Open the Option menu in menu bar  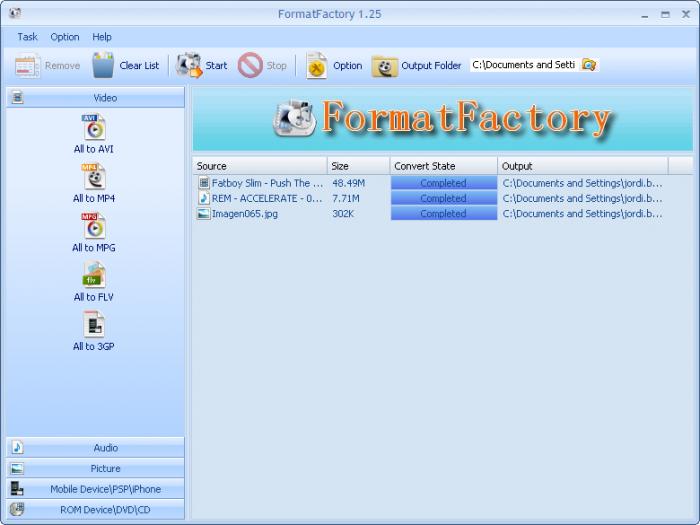[65, 37]
